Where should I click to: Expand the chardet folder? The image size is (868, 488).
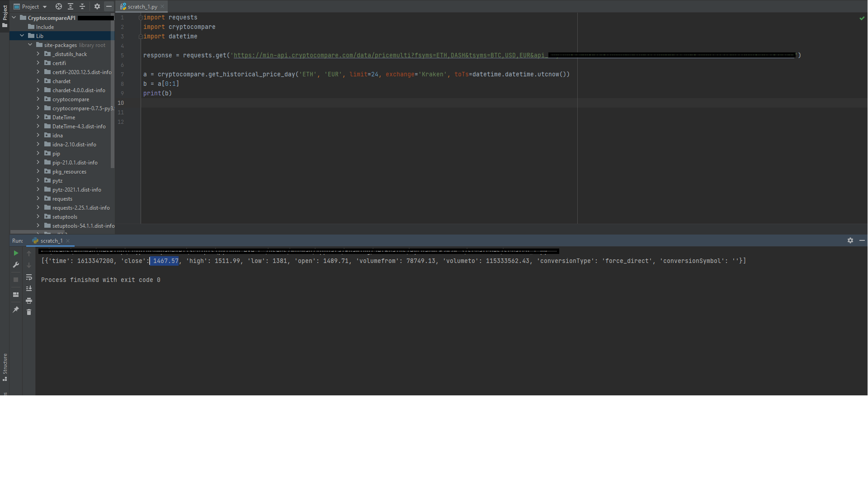click(x=38, y=81)
